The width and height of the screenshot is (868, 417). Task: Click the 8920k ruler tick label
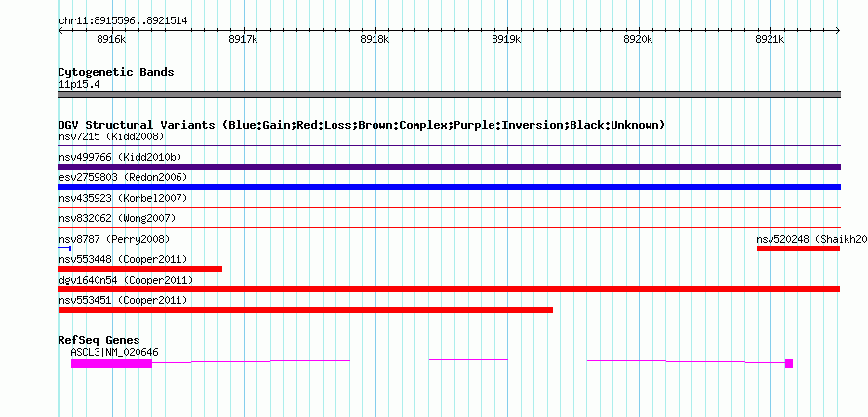tap(638, 39)
